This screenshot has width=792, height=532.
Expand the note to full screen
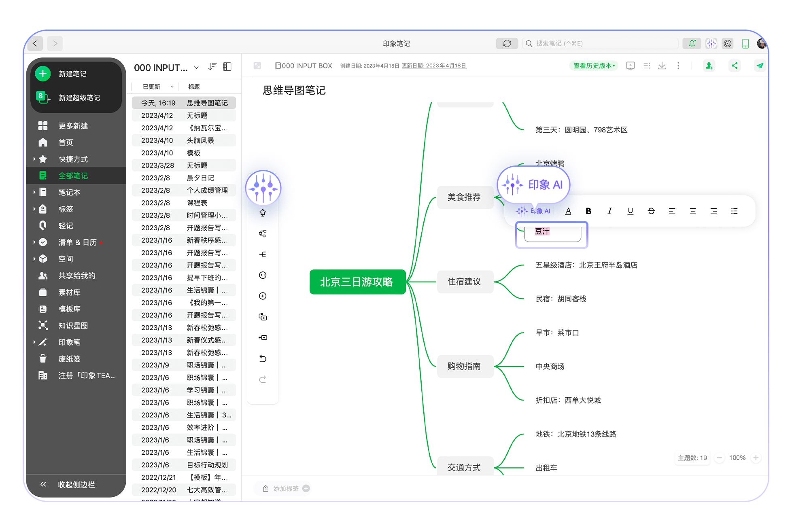[257, 66]
